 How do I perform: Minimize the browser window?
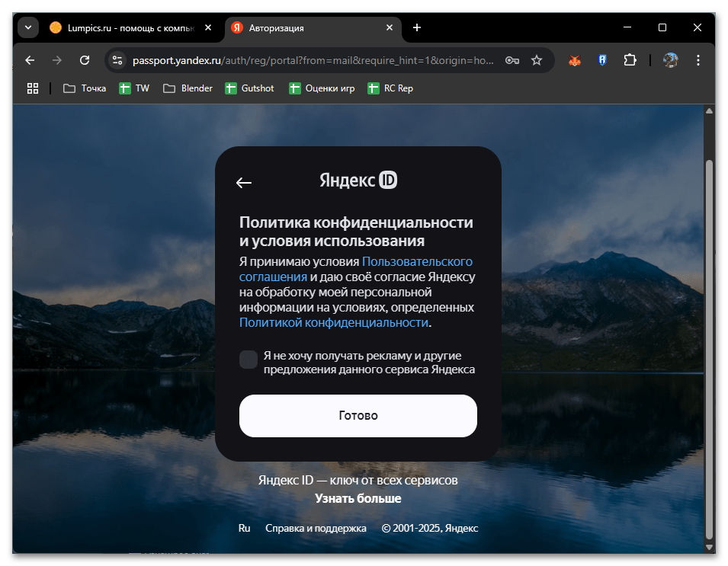click(627, 28)
